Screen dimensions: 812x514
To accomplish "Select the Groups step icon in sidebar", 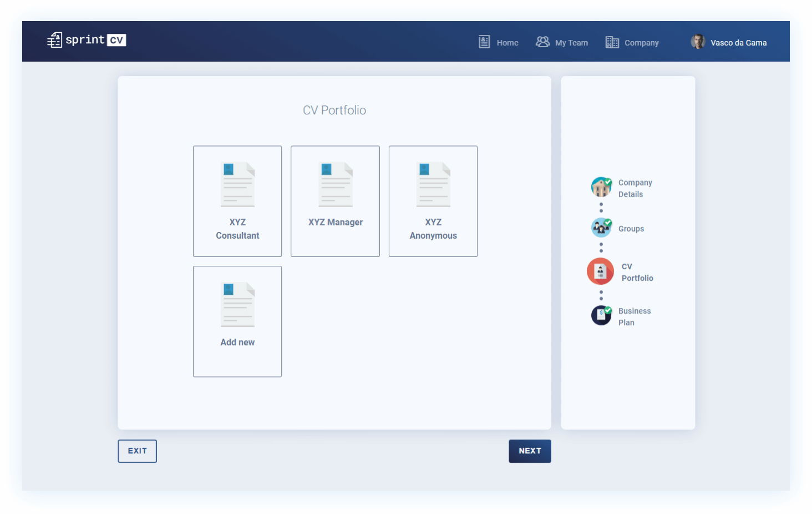I will [601, 227].
